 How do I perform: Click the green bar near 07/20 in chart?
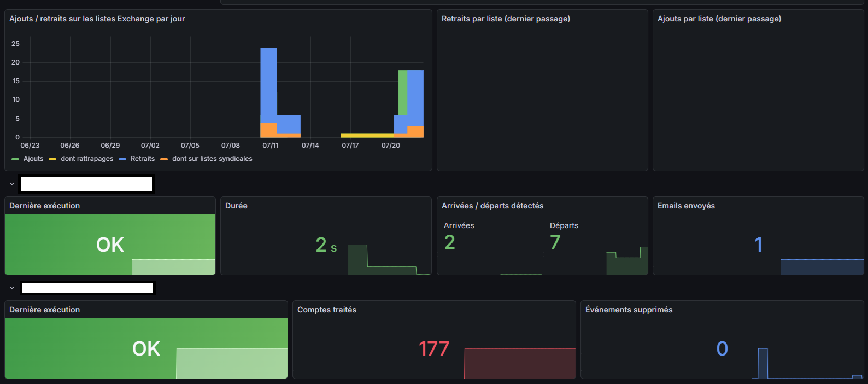click(403, 92)
